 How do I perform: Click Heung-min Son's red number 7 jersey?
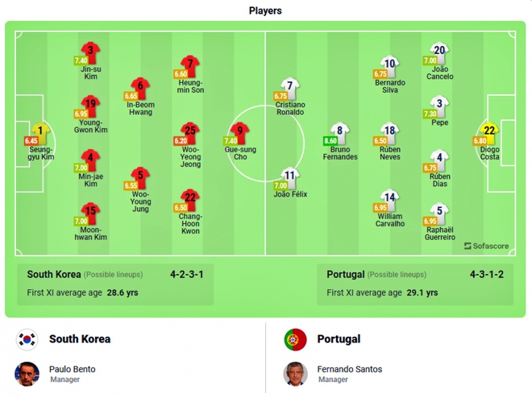pyautogui.click(x=190, y=66)
